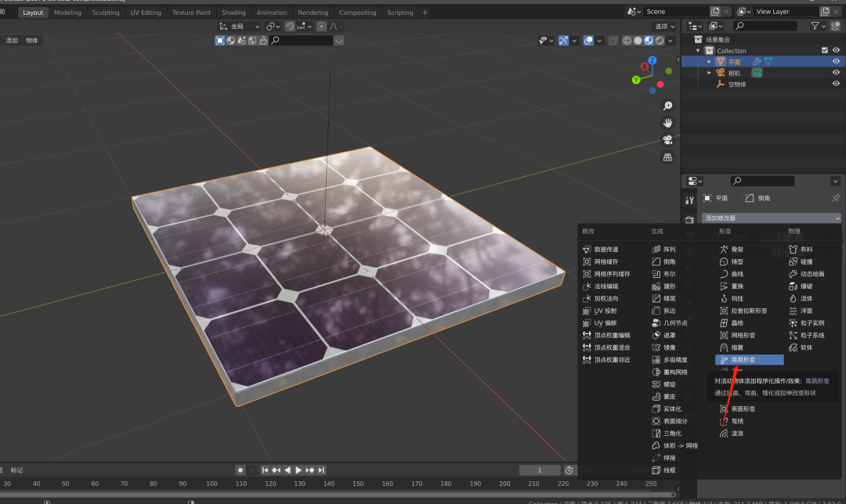The image size is (846, 504).
Task: Add the 阵列 (Array) modifier
Action: 664,249
